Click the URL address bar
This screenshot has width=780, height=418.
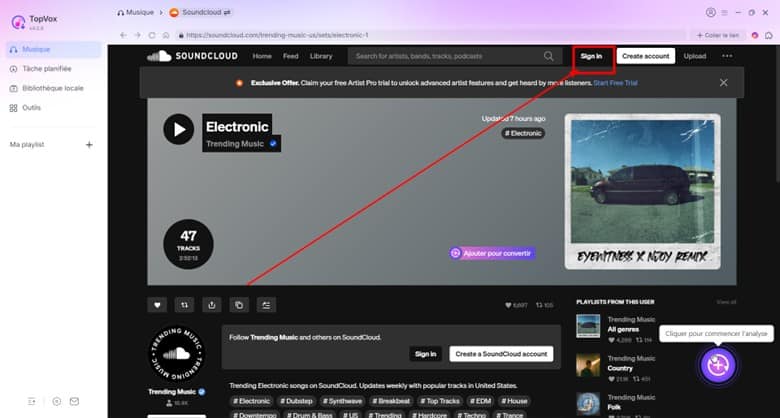click(430, 35)
